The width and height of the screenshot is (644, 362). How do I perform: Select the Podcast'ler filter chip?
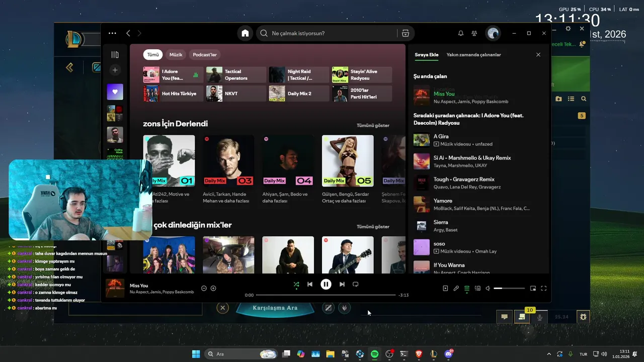[205, 54]
